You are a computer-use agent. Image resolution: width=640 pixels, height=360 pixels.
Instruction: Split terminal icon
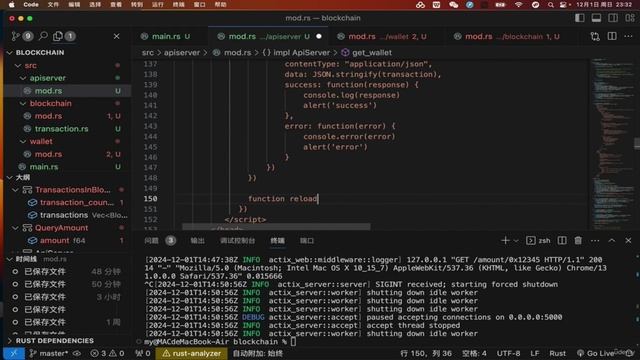[562, 240]
